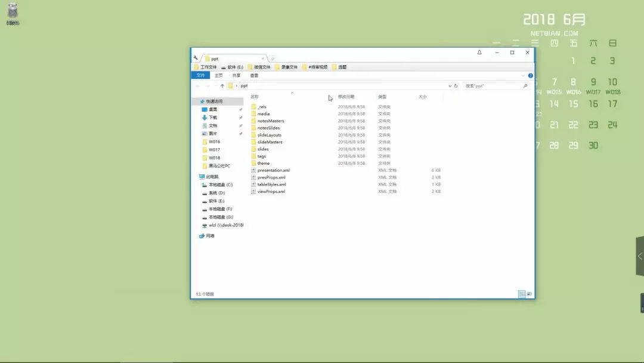Open the 工作文件 bookmark folder
The height and width of the screenshot is (363, 644).
click(205, 67)
